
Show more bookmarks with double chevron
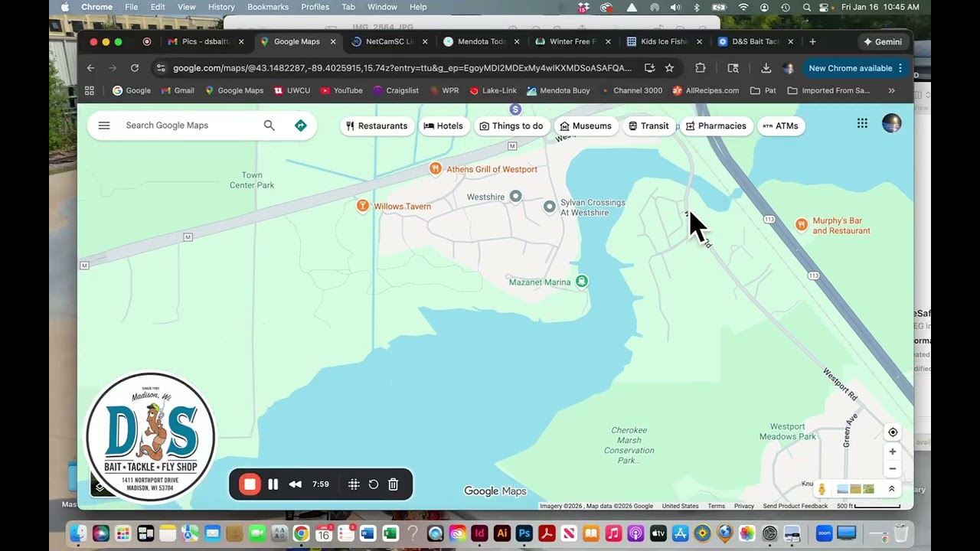(x=891, y=90)
